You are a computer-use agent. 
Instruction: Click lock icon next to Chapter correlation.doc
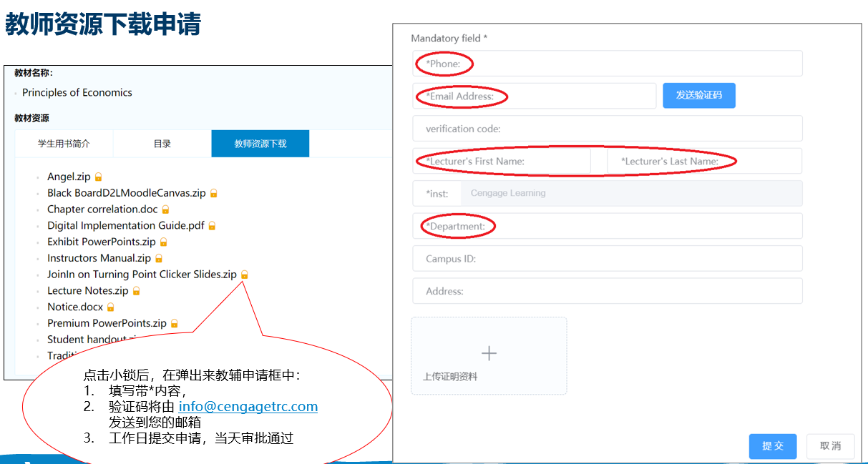pyautogui.click(x=165, y=209)
